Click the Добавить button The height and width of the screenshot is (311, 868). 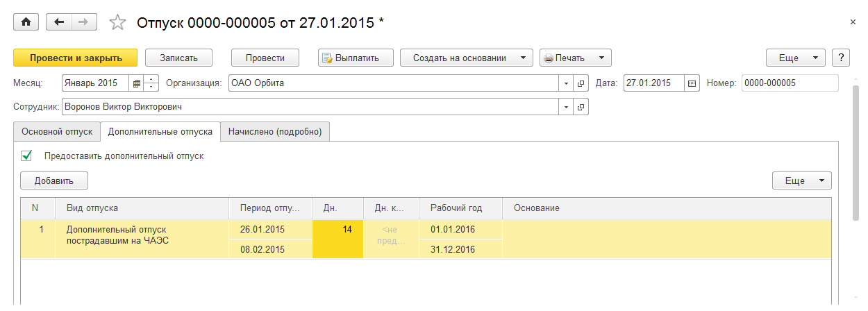pyautogui.click(x=54, y=180)
